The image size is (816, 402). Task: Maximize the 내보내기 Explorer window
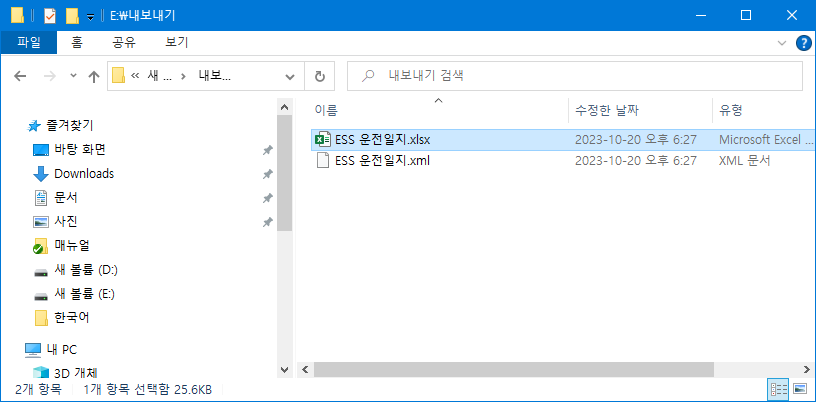pyautogui.click(x=746, y=16)
